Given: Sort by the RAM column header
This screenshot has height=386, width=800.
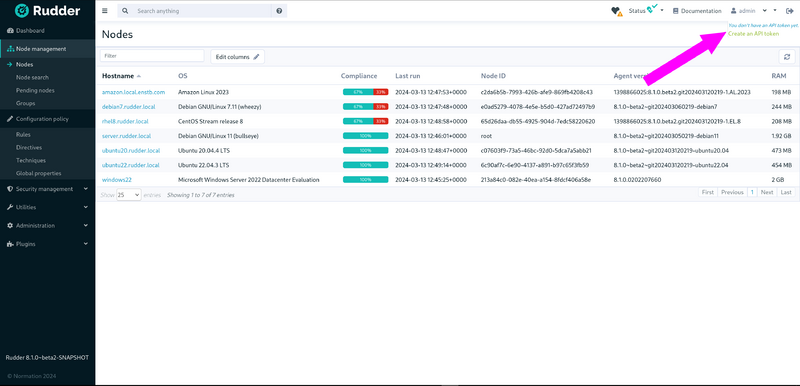Looking at the screenshot, I should (x=779, y=76).
